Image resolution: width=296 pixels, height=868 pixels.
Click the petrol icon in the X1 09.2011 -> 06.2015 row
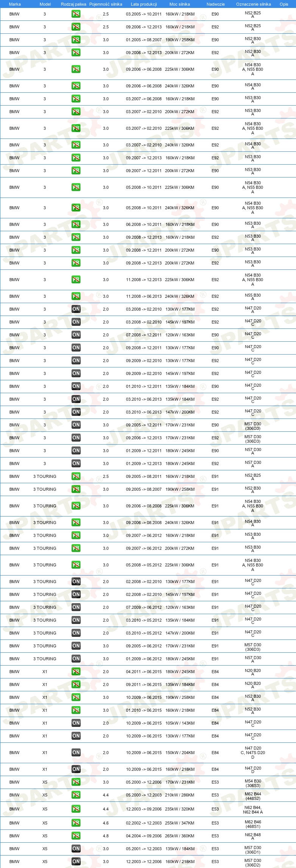[76, 684]
